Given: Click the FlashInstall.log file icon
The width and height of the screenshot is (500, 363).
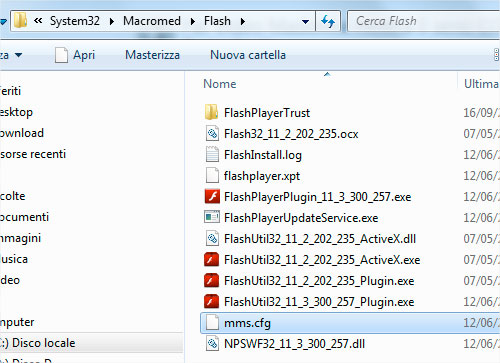Looking at the screenshot, I should point(212,155).
